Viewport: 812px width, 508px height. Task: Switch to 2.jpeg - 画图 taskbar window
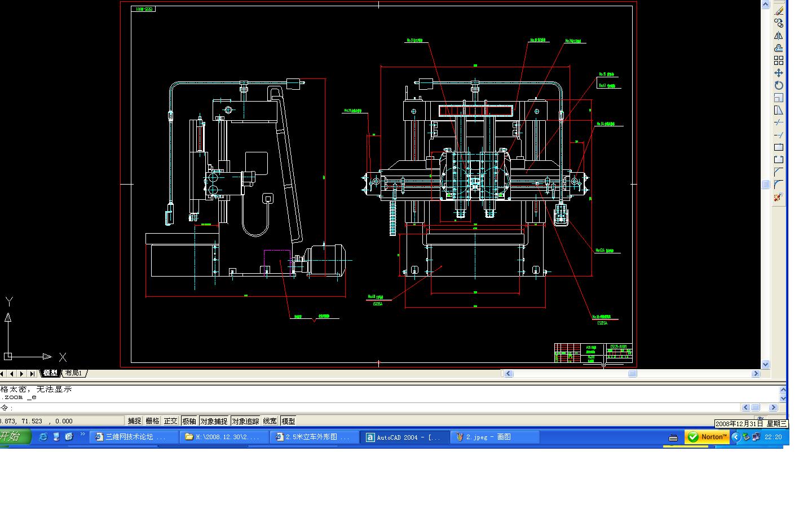pyautogui.click(x=495, y=437)
